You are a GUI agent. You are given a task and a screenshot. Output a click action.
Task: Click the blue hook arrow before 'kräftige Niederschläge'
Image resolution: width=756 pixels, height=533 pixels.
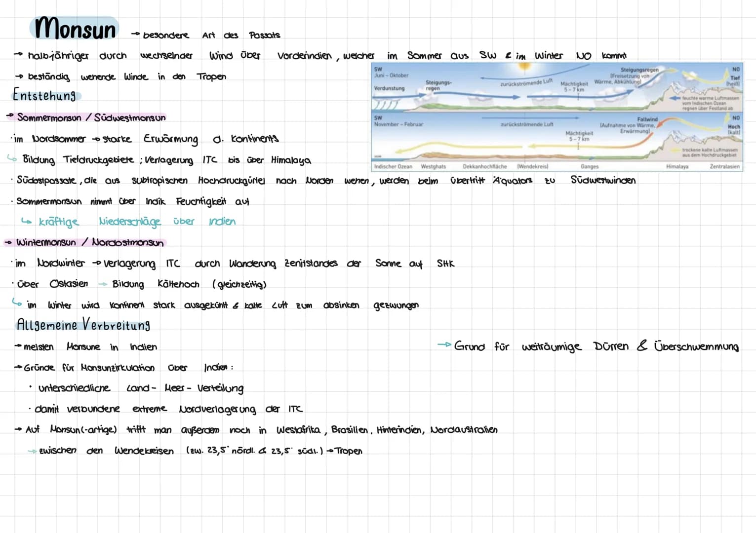click(27, 222)
